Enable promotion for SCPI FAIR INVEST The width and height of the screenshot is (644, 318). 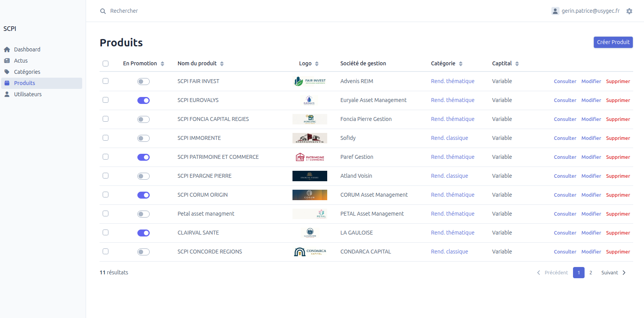click(144, 82)
